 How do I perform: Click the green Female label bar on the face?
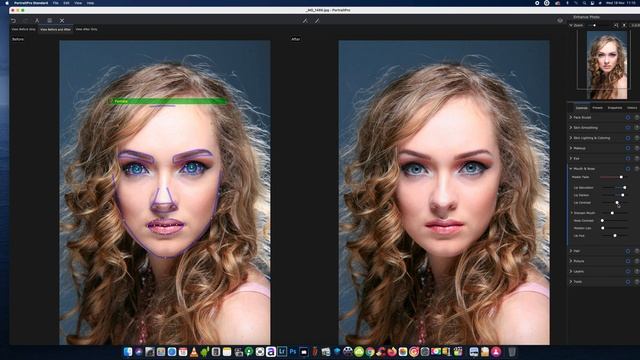[169, 101]
